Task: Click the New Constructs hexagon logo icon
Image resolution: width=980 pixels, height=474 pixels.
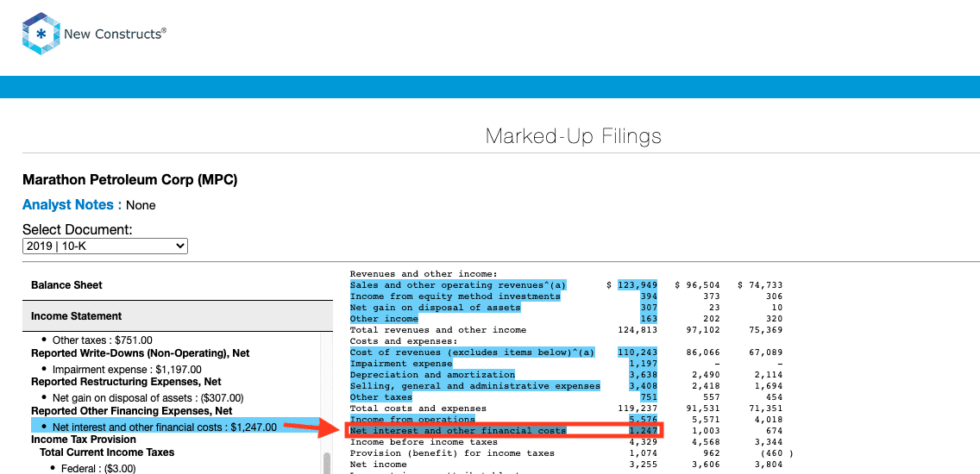Action: [41, 34]
